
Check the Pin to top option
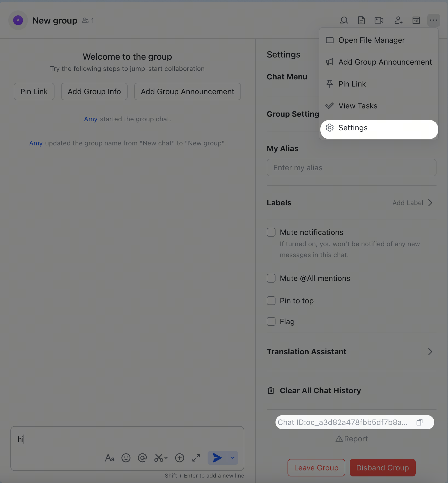pyautogui.click(x=271, y=300)
